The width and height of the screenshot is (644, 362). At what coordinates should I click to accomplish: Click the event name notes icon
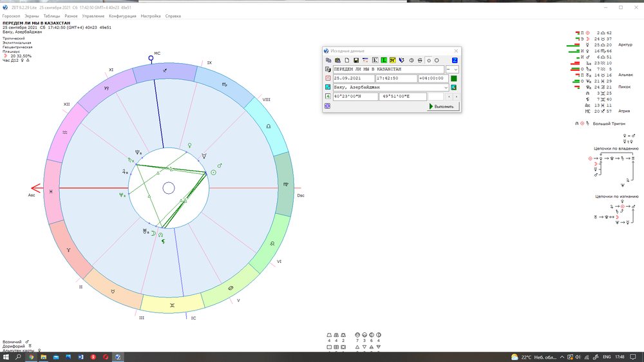[x=328, y=70]
